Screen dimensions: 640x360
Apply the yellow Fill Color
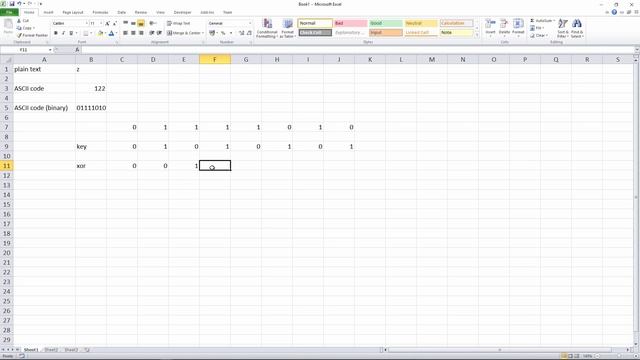tap(100, 33)
